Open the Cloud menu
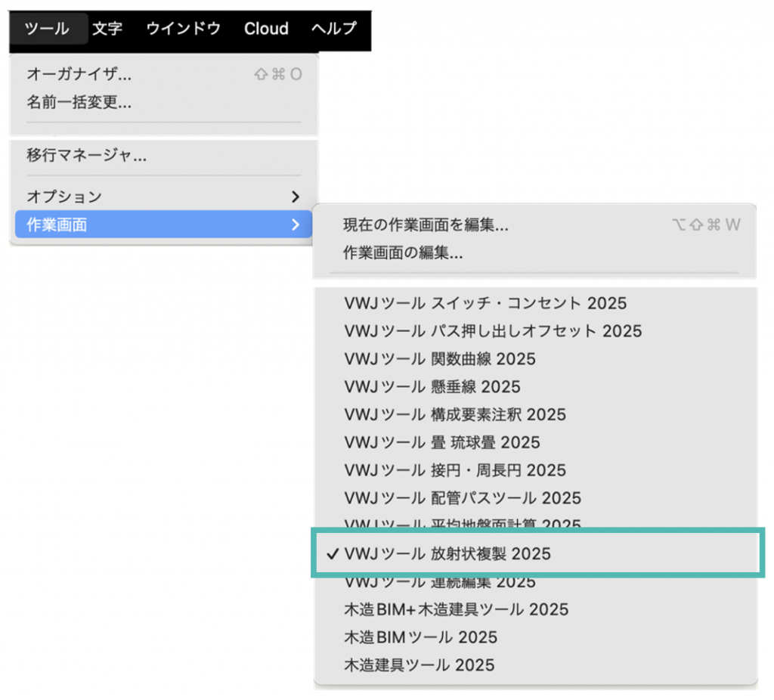Image resolution: width=774 pixels, height=700 pixels. click(266, 29)
